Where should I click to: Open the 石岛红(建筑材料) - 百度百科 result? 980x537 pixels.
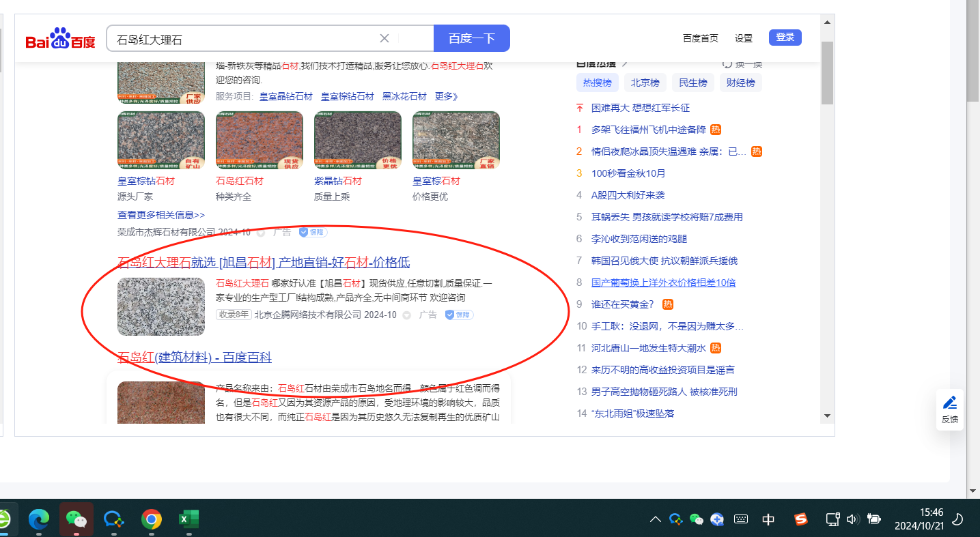point(195,358)
